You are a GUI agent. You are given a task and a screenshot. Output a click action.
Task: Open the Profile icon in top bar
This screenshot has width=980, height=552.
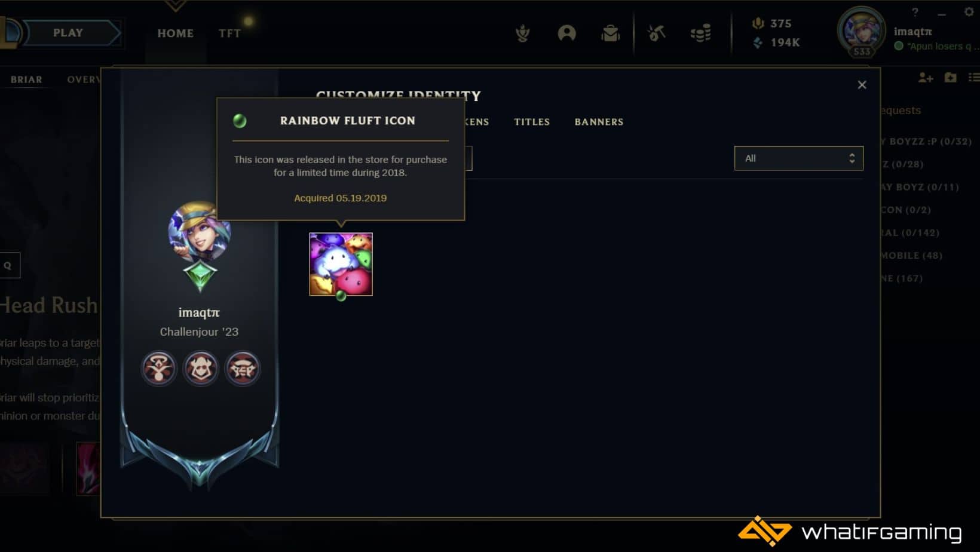[x=566, y=33]
